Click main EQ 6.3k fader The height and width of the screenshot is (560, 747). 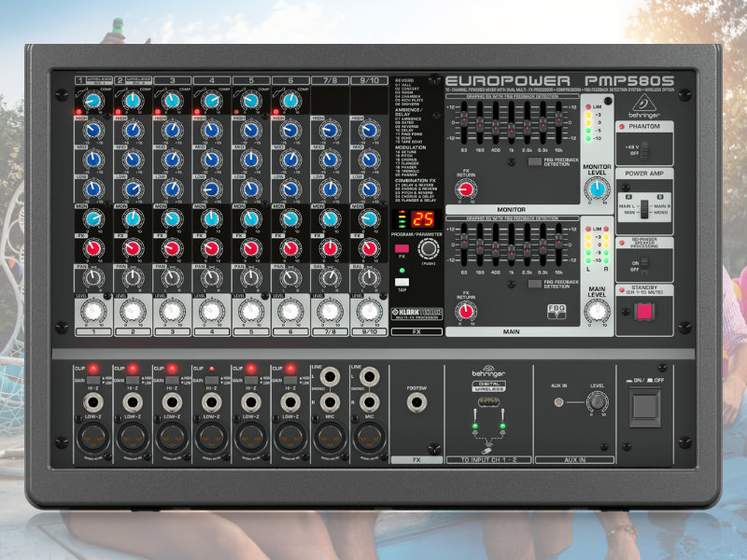click(543, 245)
